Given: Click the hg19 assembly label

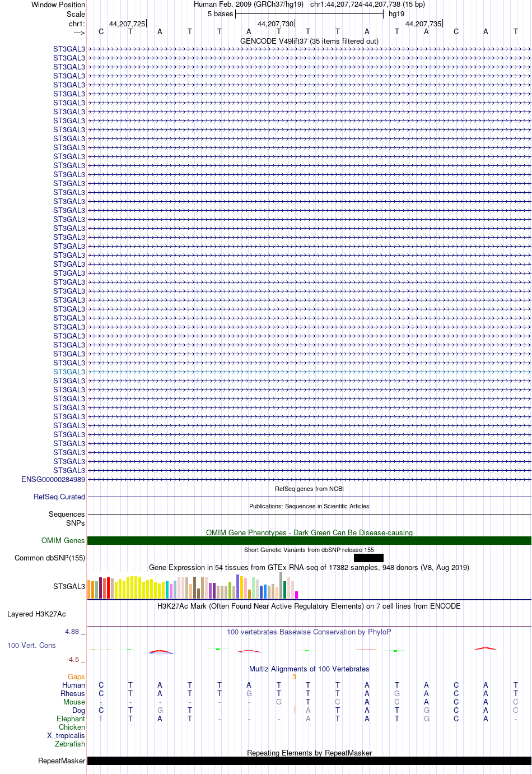Looking at the screenshot, I should tap(396, 13).
